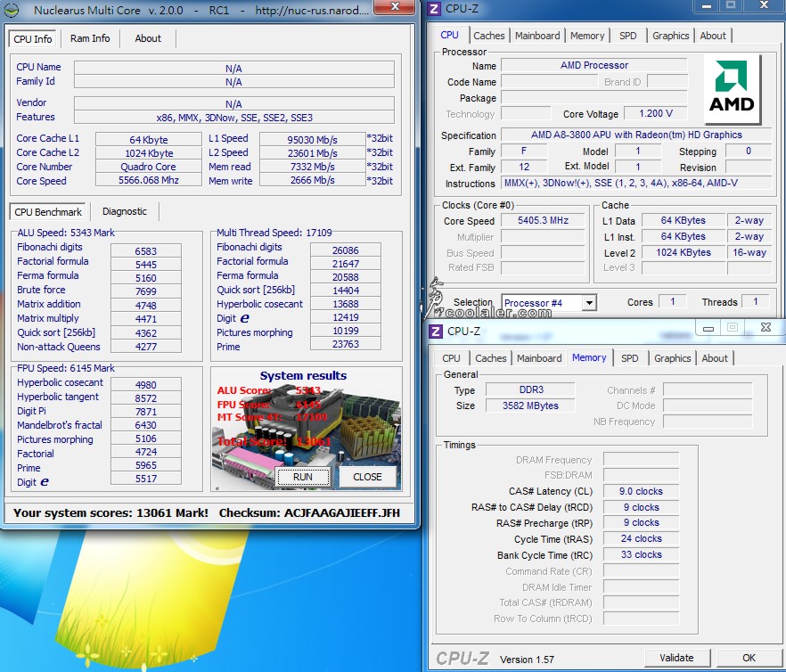Open SPD tab in upper CPU-Z window
Viewport: 786px width, 672px height.
coord(627,36)
